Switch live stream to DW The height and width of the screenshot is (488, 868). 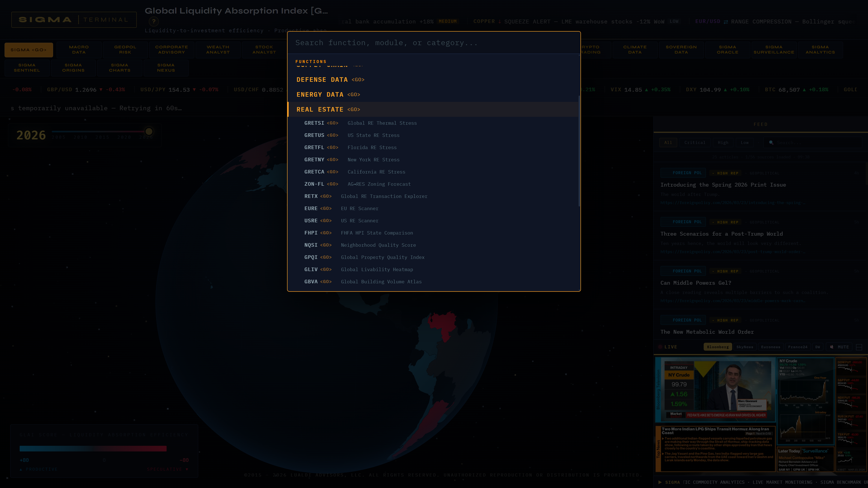point(818,347)
